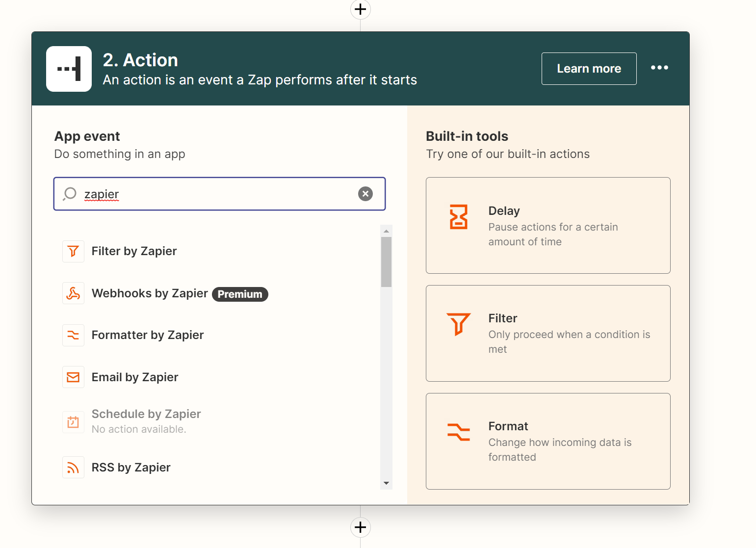
Task: Choose Webhooks by Zapier app
Action: [x=150, y=293]
